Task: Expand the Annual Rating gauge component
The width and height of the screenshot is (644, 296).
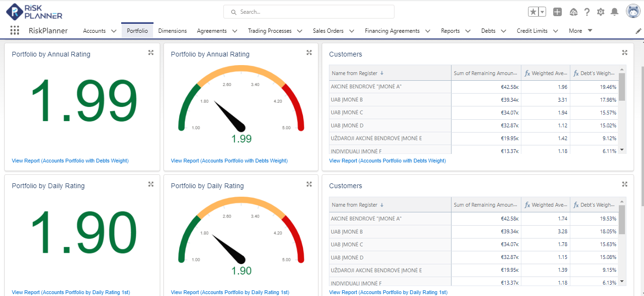Action: (309, 52)
